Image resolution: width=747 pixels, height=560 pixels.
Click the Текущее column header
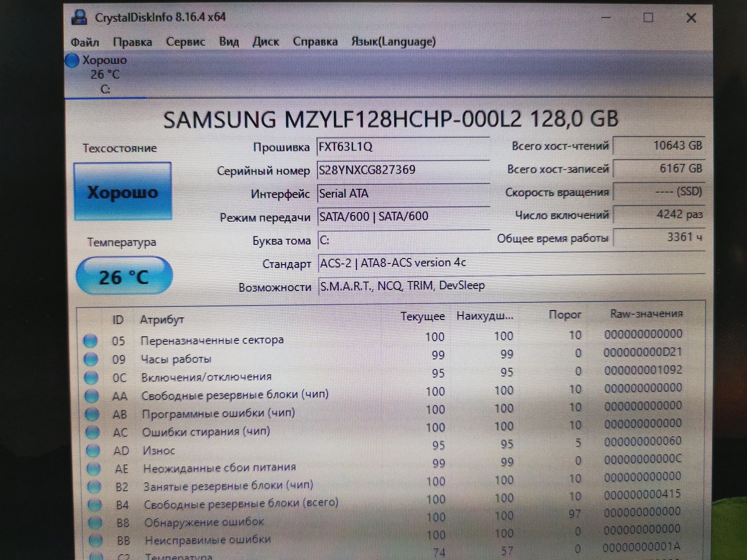click(x=423, y=316)
